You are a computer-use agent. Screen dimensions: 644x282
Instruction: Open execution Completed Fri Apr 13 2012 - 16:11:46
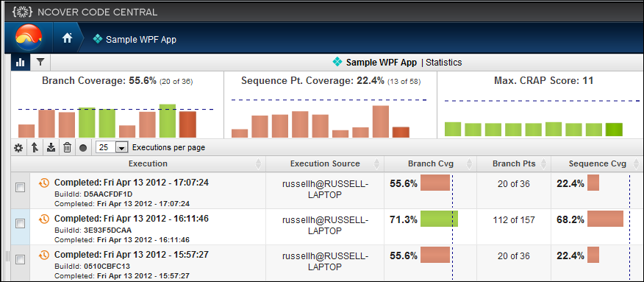(132, 219)
